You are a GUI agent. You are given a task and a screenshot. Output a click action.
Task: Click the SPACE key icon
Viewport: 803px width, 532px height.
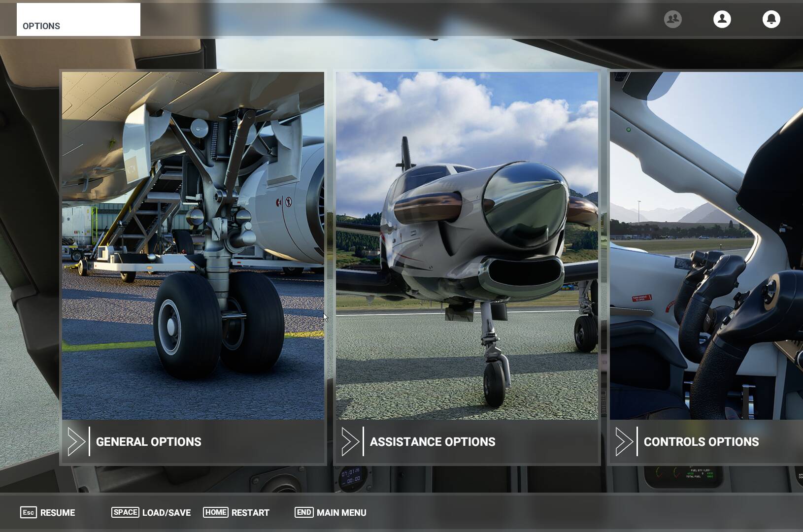click(x=125, y=512)
